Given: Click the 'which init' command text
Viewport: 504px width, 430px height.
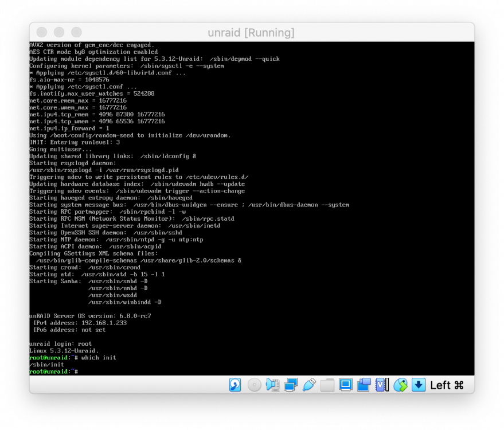Looking at the screenshot, I should tap(99, 358).
